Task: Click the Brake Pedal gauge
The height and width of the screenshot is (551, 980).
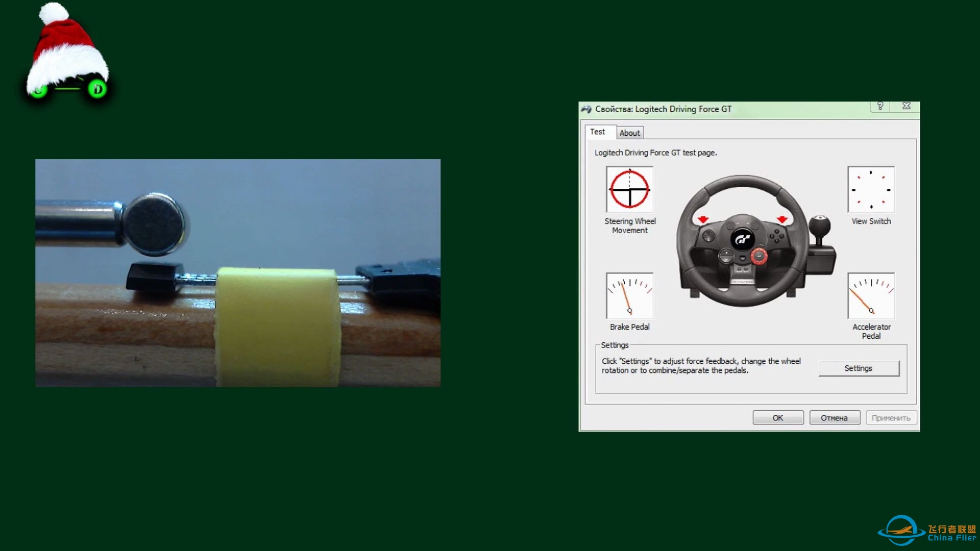Action: [x=629, y=296]
